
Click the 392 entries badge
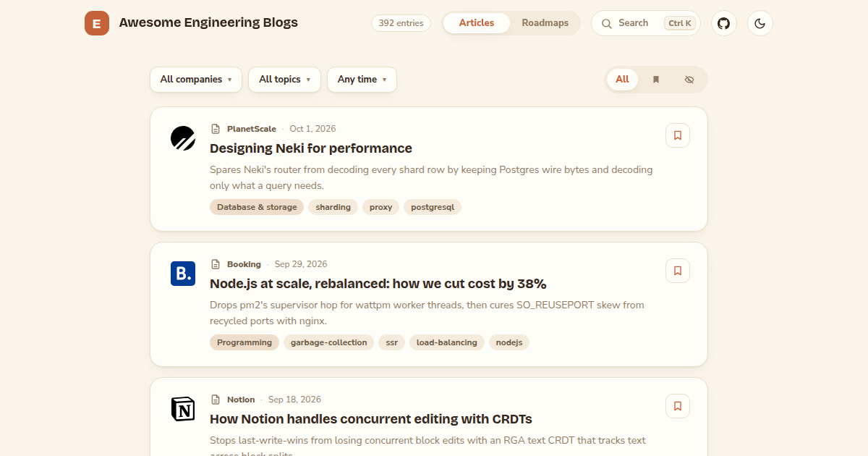click(401, 23)
